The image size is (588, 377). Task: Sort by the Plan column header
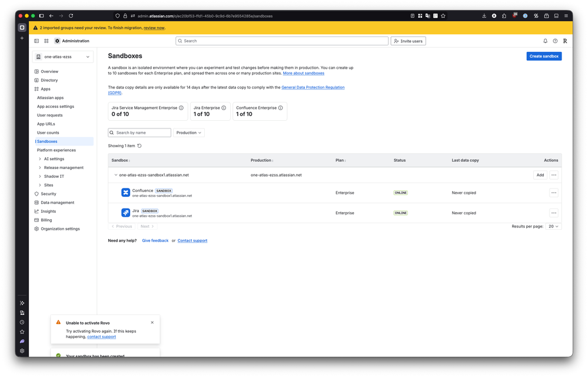tap(341, 160)
